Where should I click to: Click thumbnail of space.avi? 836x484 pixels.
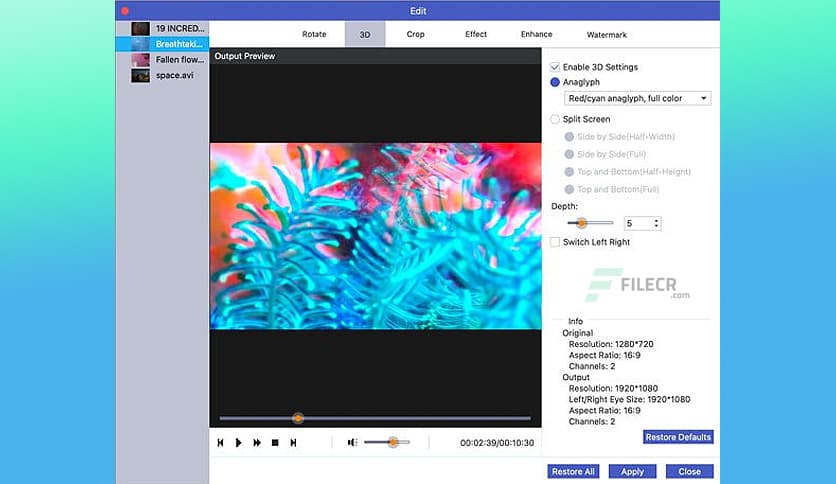coord(141,75)
